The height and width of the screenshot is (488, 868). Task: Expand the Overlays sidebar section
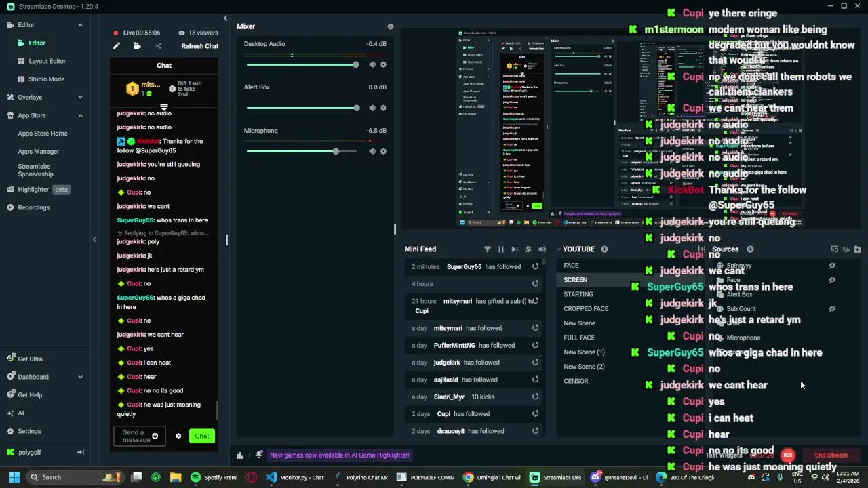tap(80, 97)
